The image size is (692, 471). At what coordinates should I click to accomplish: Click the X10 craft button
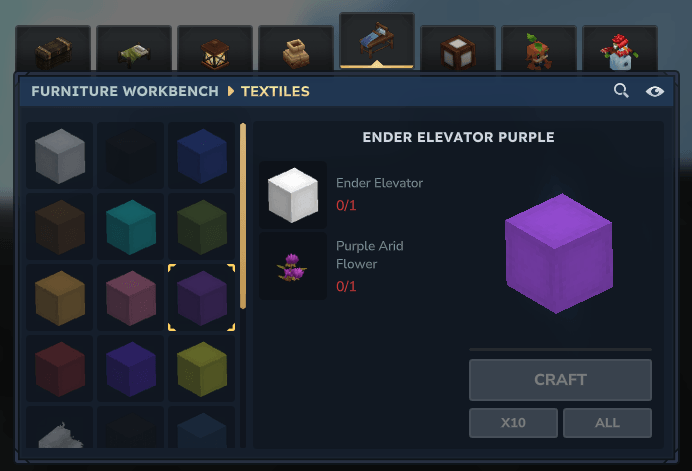513,423
